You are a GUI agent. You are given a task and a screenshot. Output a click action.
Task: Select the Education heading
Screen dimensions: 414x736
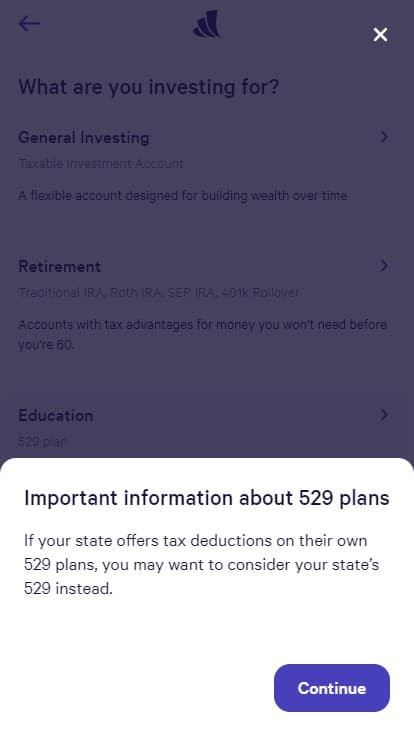(55, 415)
